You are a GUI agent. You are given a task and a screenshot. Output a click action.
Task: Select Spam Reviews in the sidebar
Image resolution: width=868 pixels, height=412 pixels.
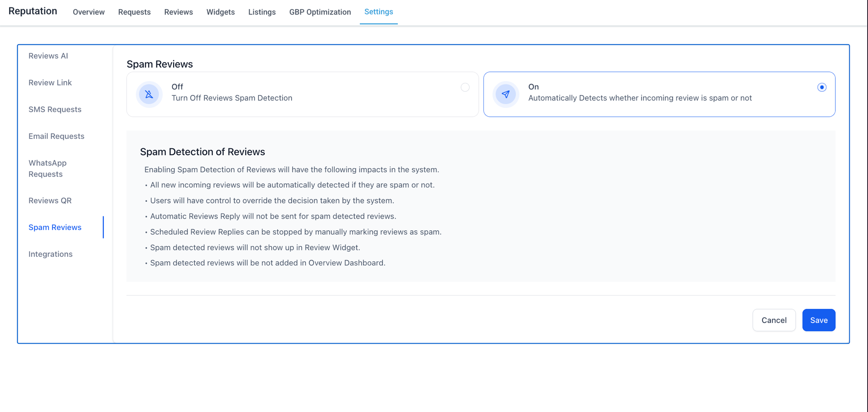pyautogui.click(x=55, y=227)
